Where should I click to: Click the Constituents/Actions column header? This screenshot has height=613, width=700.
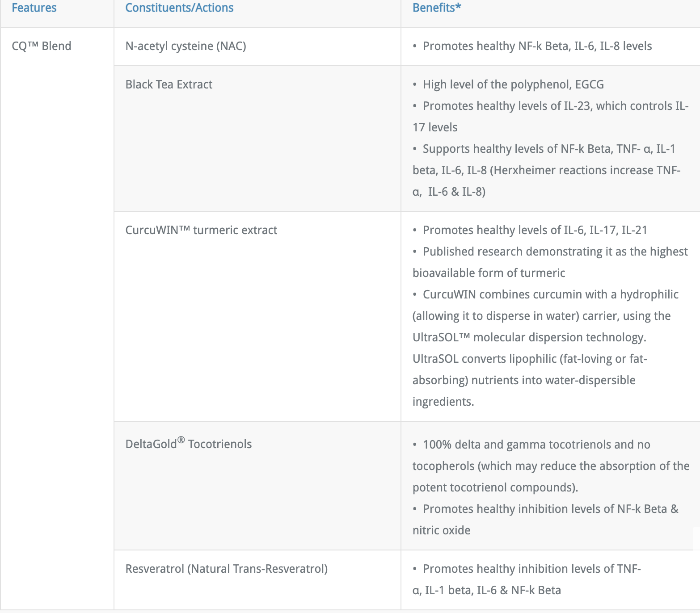[x=179, y=8]
